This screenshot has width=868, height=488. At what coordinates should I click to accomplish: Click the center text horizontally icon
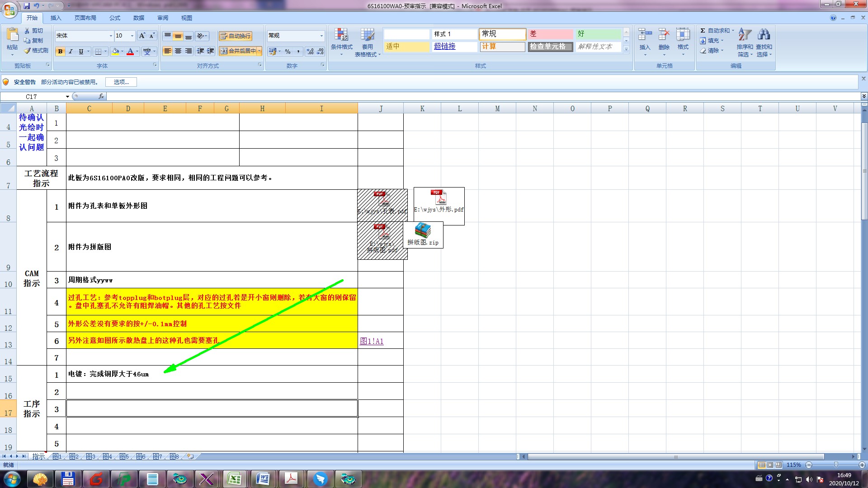coord(178,51)
